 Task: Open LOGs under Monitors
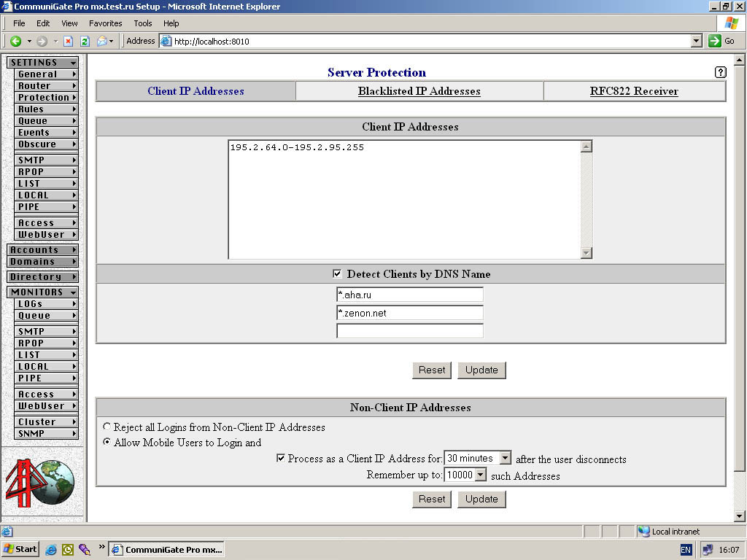pos(47,303)
